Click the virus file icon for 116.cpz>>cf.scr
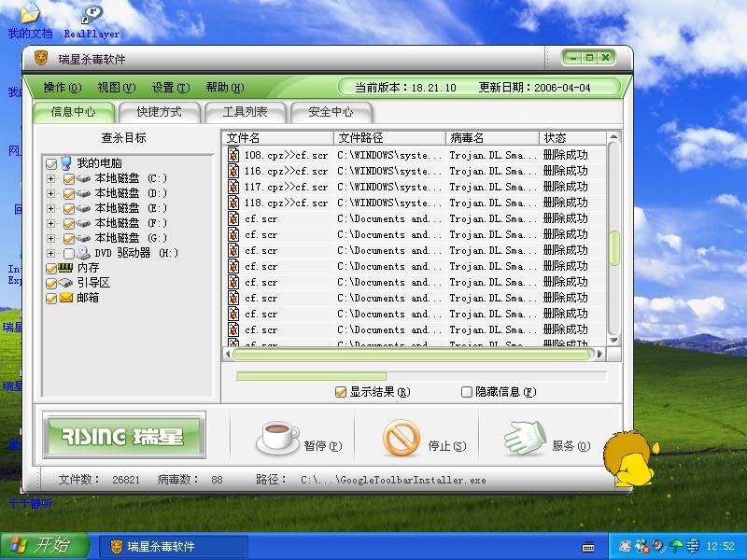This screenshot has height=560, width=747. [x=233, y=171]
